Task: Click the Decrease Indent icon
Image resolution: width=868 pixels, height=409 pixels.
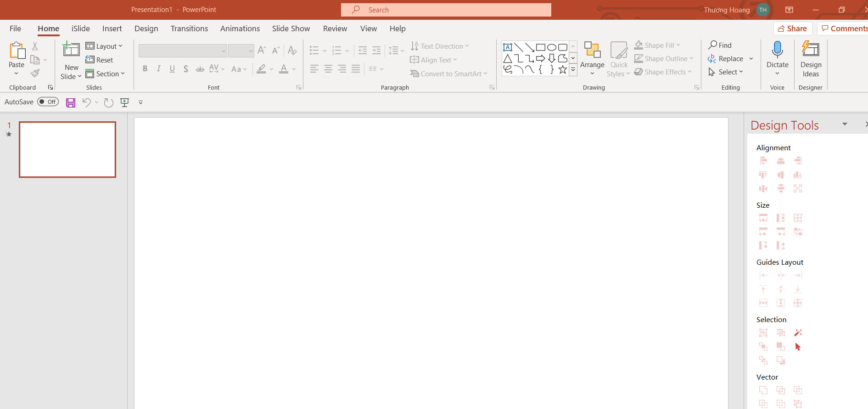Action: coord(362,50)
